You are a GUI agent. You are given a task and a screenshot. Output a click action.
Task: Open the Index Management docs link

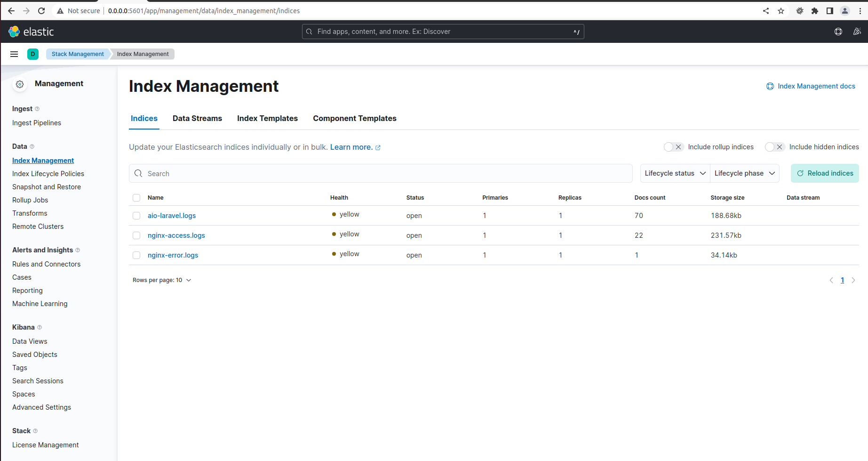pos(811,86)
